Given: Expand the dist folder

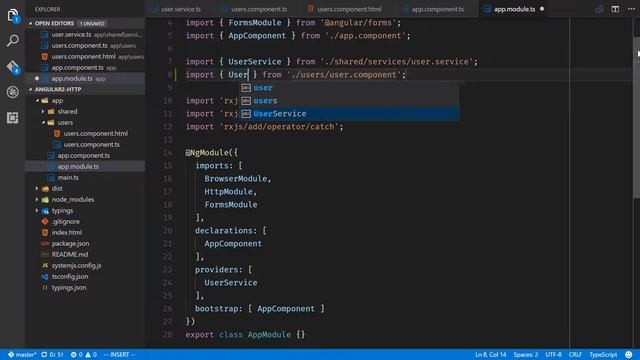Looking at the screenshot, I should pyautogui.click(x=37, y=189).
